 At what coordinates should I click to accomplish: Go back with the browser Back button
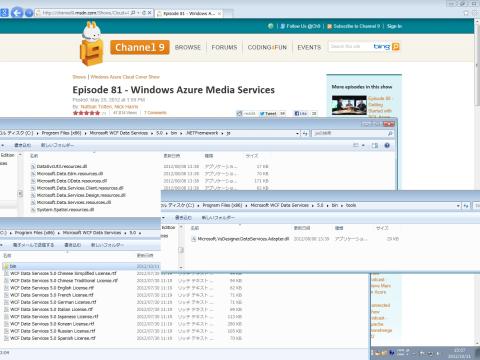[17, 13]
